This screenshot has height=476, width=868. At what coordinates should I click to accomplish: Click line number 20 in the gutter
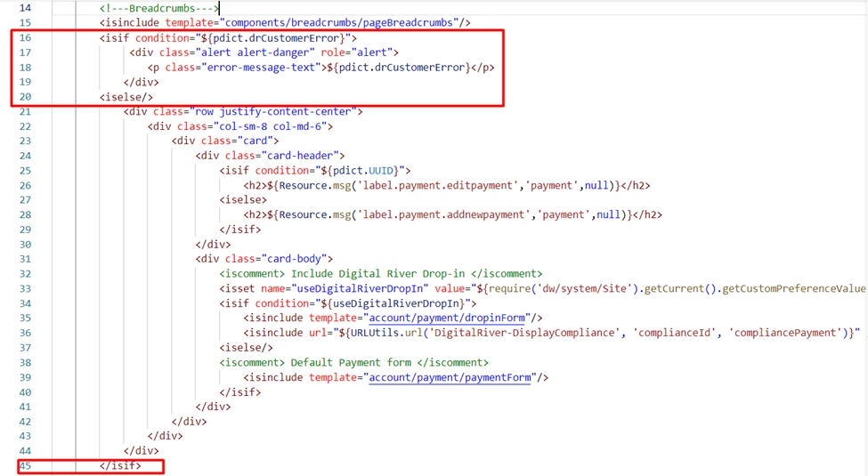[24, 97]
